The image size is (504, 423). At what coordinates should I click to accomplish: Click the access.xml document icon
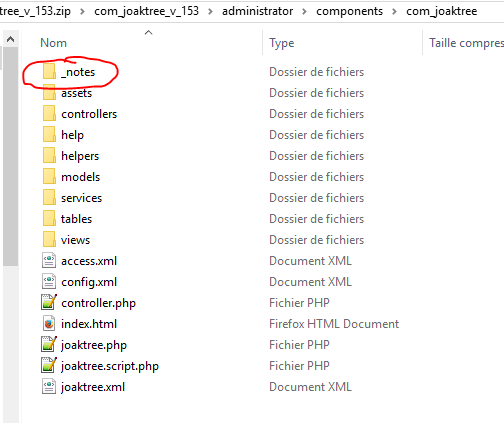click(x=49, y=261)
